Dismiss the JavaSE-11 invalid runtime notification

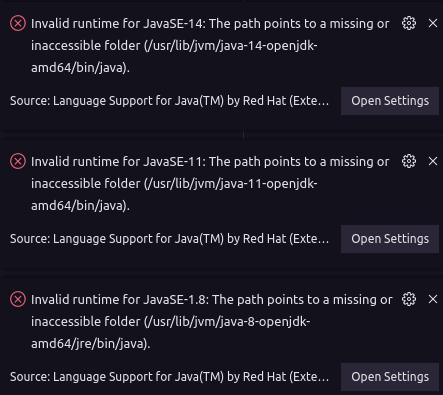tap(433, 161)
